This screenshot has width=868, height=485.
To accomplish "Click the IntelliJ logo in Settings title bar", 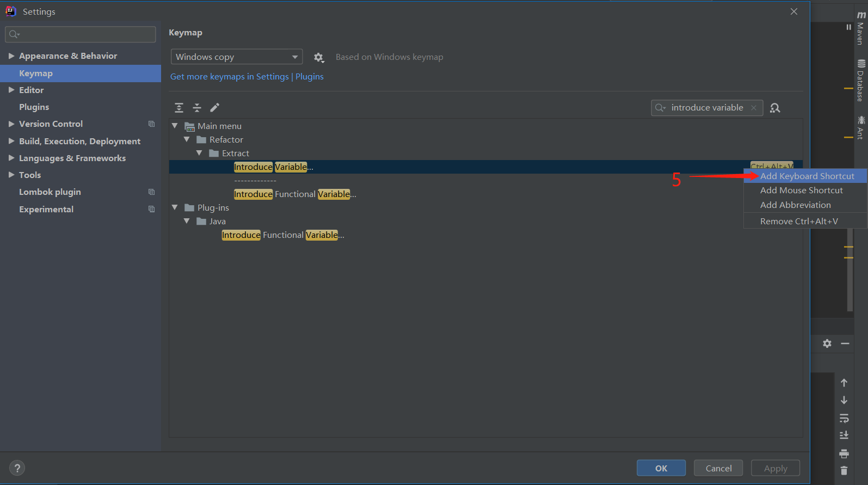I will (x=11, y=11).
